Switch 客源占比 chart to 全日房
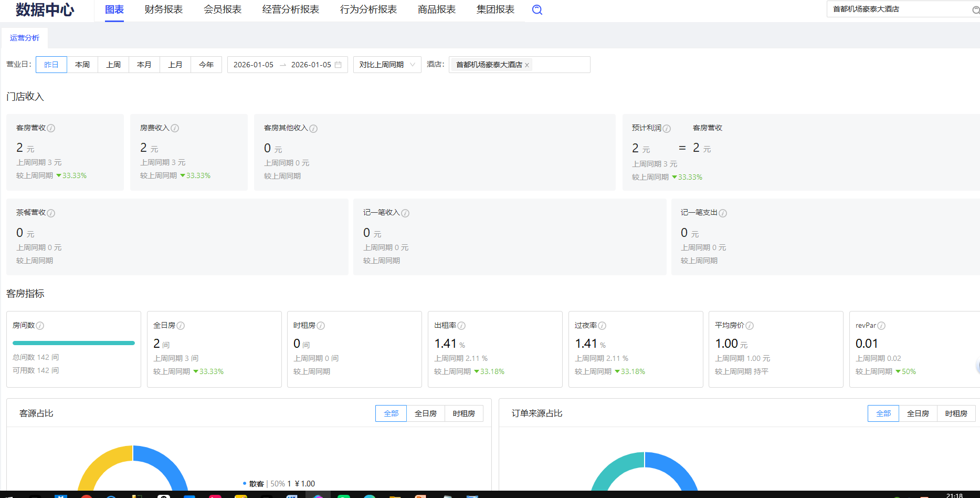Image resolution: width=980 pixels, height=498 pixels. (x=425, y=413)
